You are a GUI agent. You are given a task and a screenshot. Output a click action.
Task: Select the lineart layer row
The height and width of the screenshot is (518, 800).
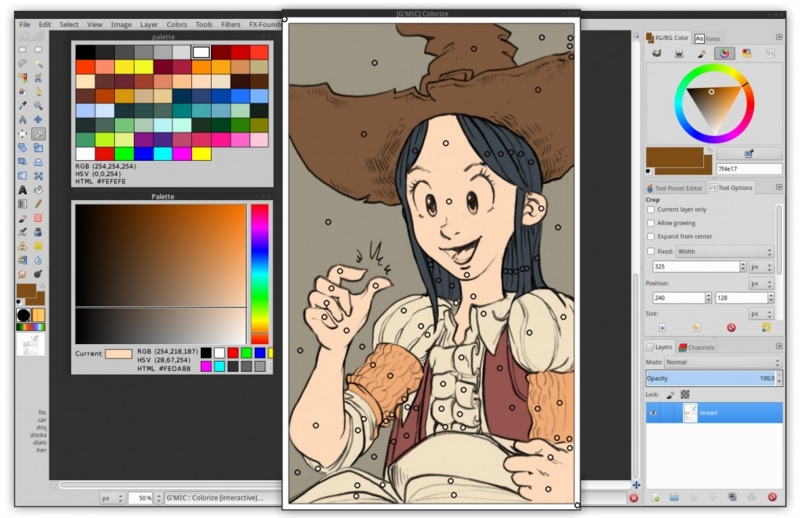[714, 413]
